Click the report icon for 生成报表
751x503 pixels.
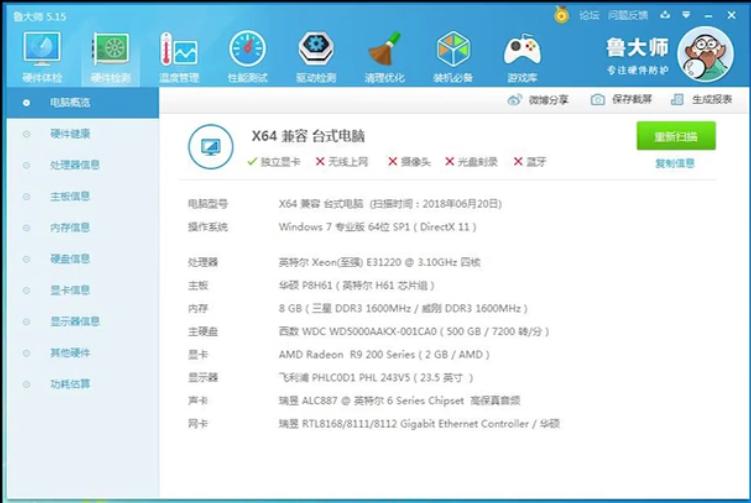[677, 100]
